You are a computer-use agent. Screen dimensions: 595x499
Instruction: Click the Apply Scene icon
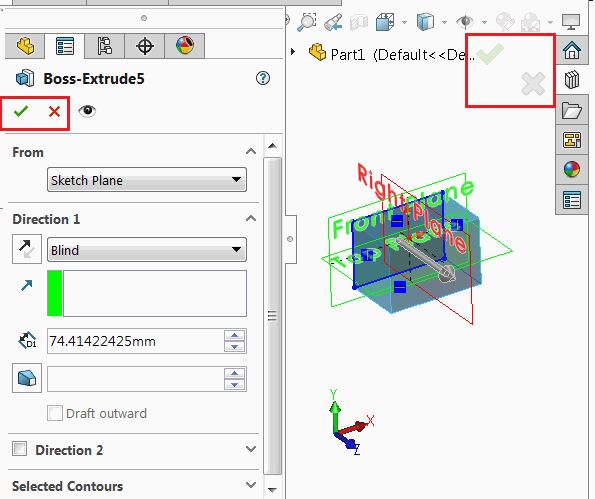point(531,22)
